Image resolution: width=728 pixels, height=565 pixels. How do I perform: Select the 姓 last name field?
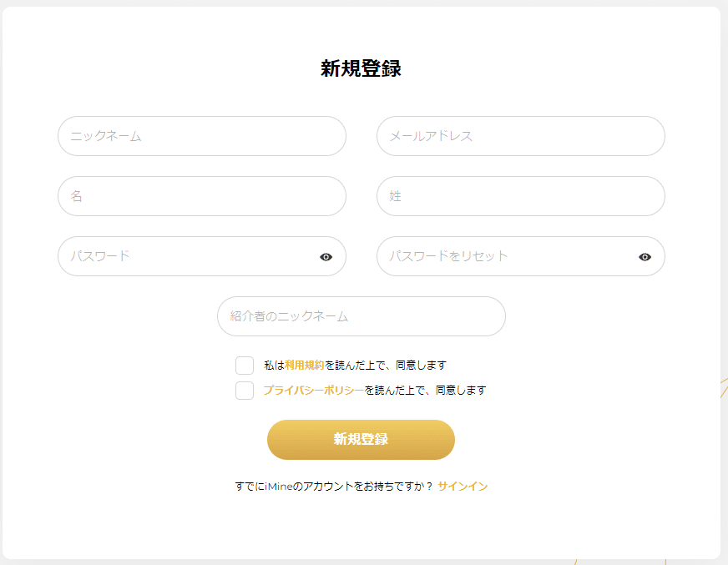click(520, 196)
